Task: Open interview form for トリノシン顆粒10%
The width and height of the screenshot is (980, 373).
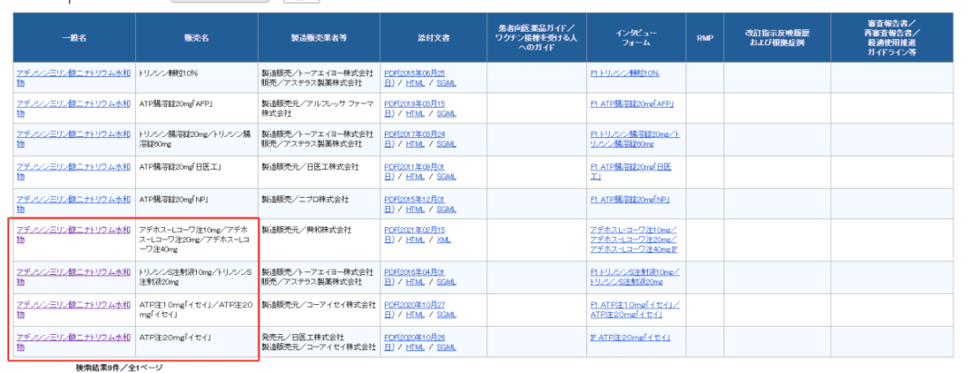Action: click(x=624, y=74)
